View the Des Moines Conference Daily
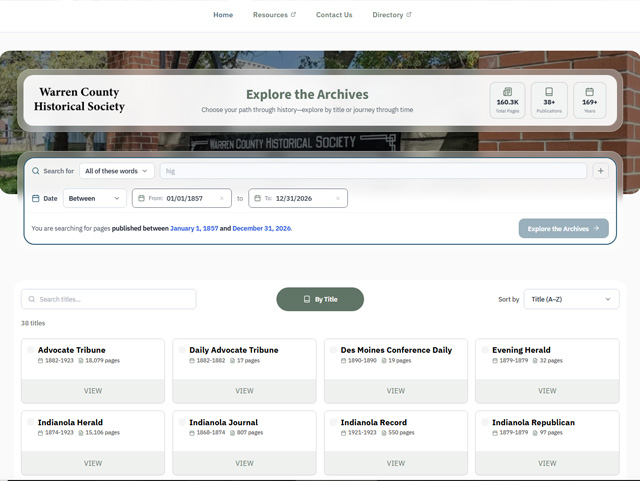 coord(396,391)
